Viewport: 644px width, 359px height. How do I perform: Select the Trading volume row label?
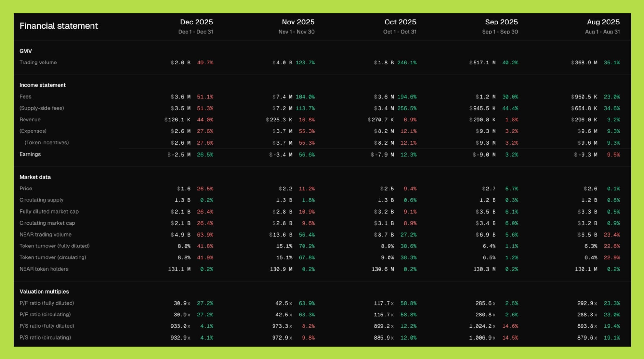click(38, 63)
